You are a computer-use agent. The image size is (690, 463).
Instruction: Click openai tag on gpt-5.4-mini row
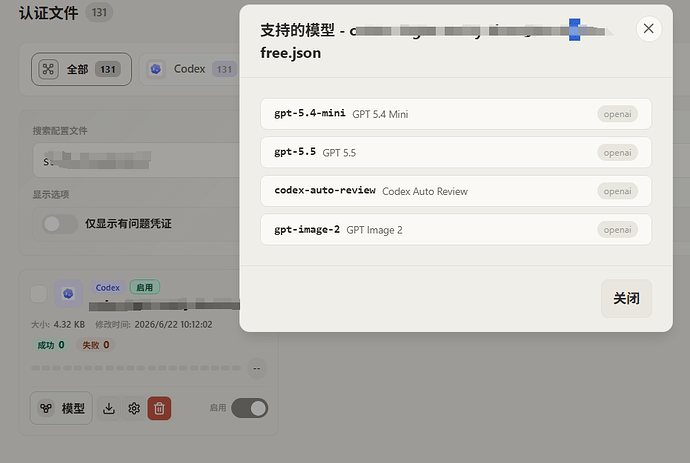tap(617, 114)
